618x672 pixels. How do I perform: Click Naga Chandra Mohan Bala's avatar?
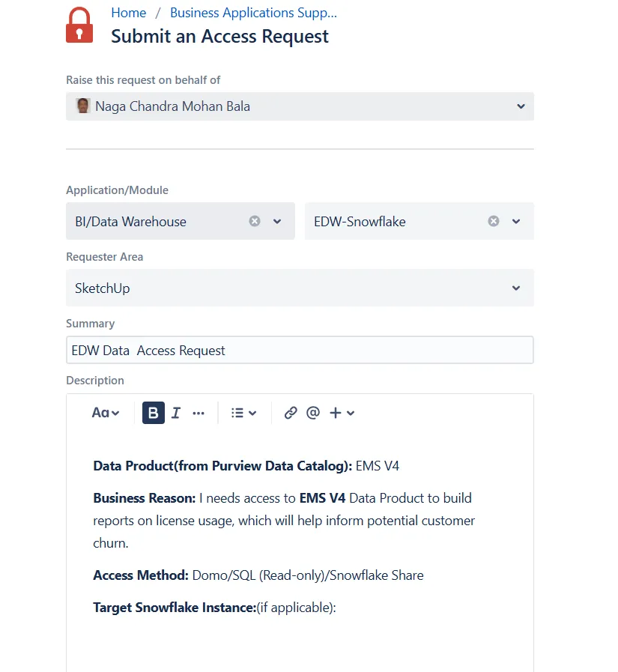pos(82,106)
